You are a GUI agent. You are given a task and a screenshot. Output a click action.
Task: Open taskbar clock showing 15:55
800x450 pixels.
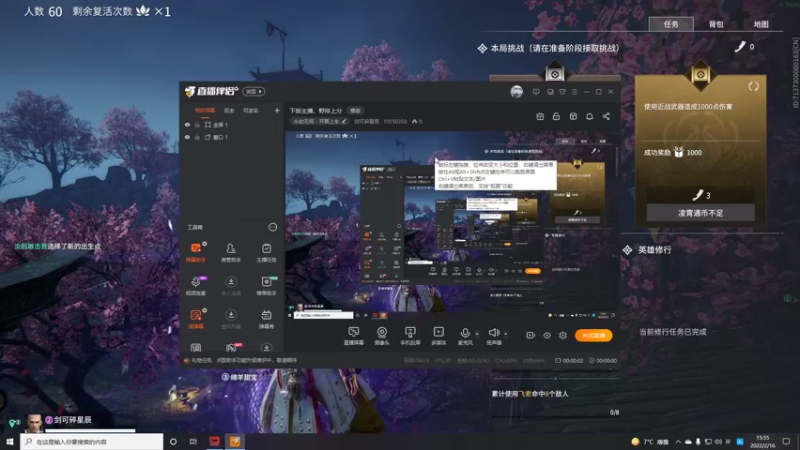(763, 441)
